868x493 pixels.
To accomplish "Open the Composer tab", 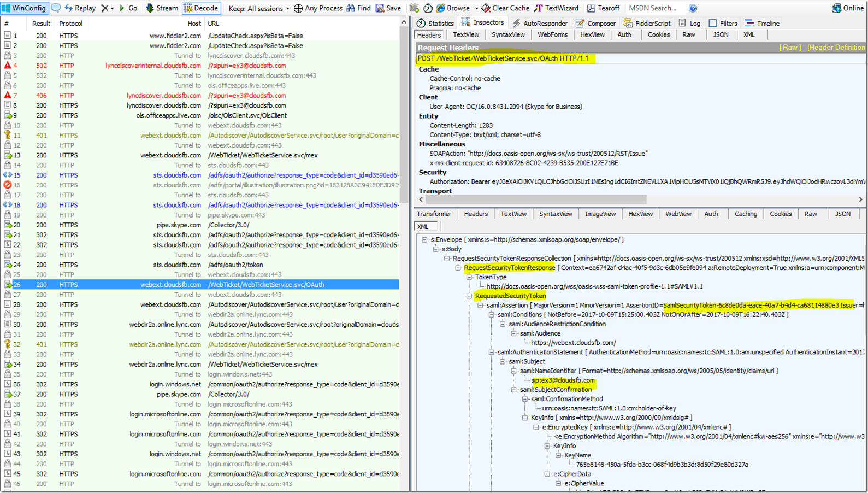I will [x=595, y=23].
